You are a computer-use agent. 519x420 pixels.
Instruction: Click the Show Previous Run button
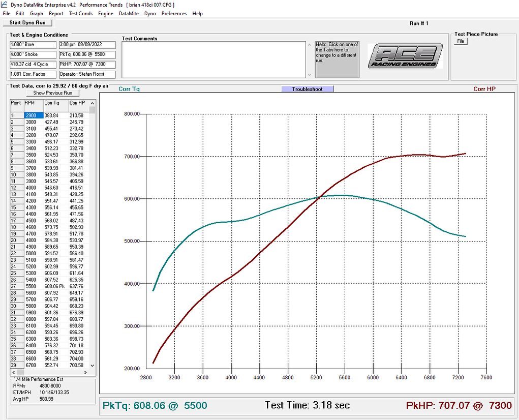[53, 93]
